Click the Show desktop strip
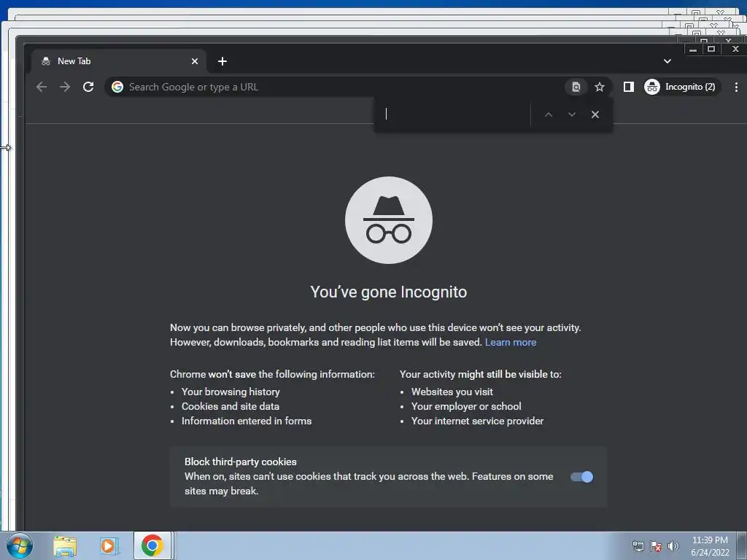The image size is (747, 560). pos(742,545)
